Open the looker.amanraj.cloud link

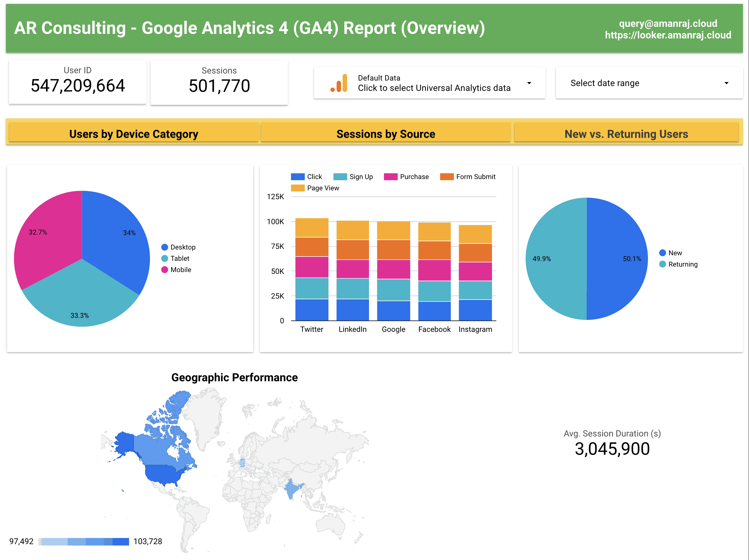(x=668, y=35)
